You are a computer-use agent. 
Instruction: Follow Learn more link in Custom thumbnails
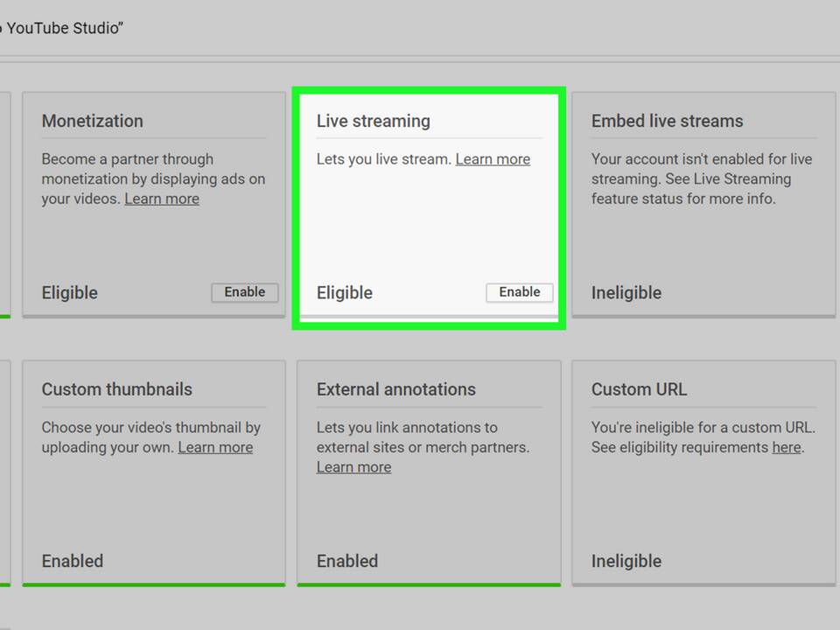(215, 447)
